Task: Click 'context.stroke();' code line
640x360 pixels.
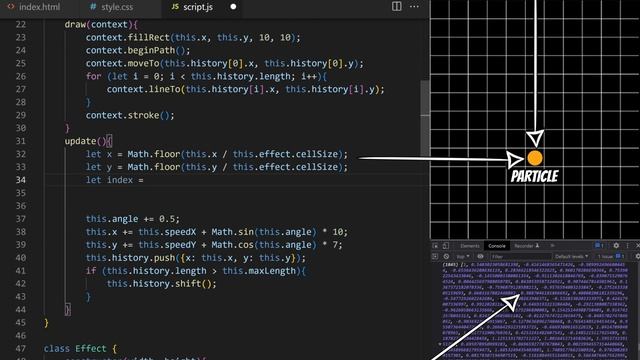Action: tap(130, 116)
